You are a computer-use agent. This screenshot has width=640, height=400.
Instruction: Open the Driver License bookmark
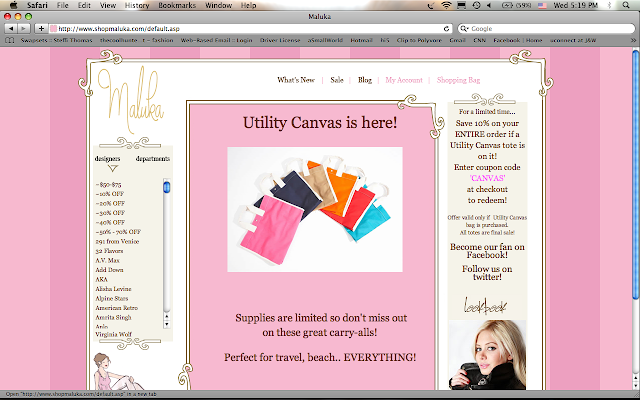280,40
